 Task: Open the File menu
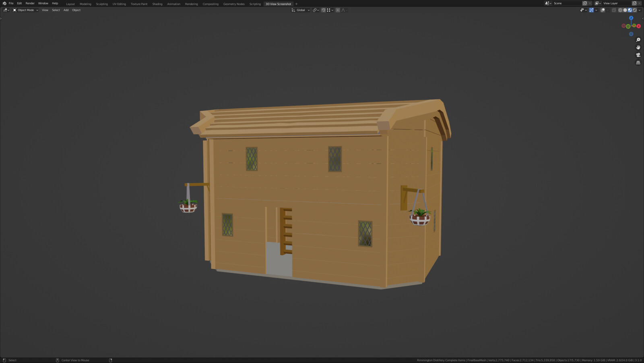pos(11,3)
